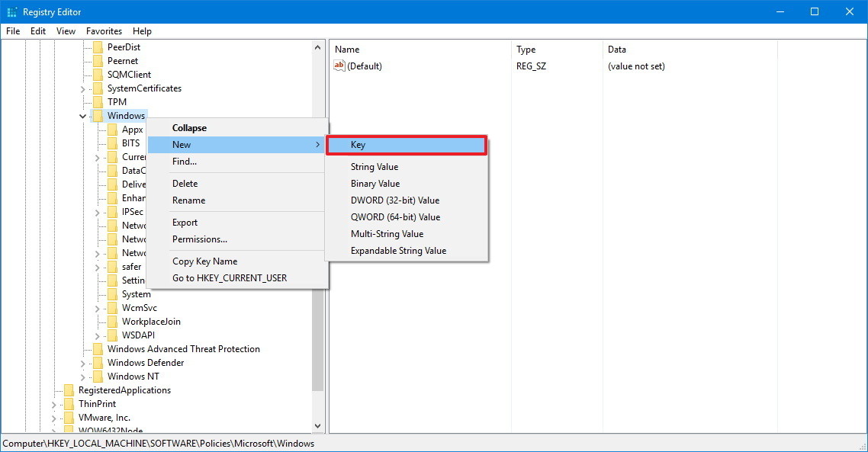
Task: Click the Windows Defender folder icon
Action: pos(98,362)
